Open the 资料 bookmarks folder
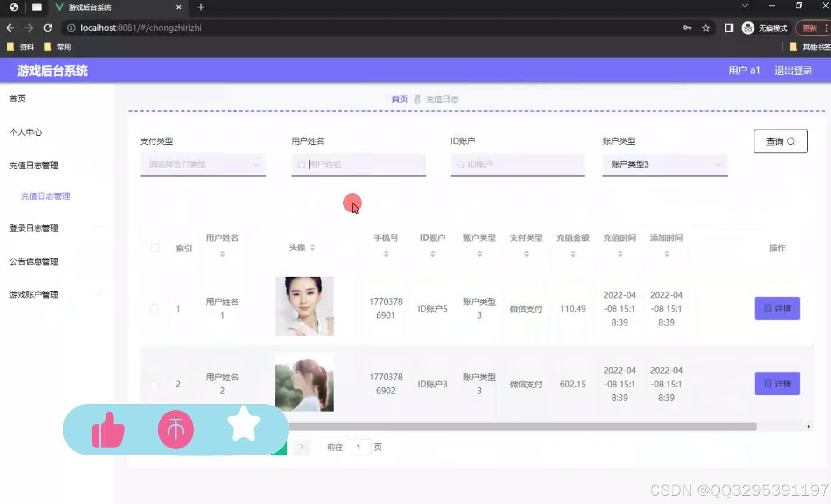The width and height of the screenshot is (831, 504). (x=21, y=47)
